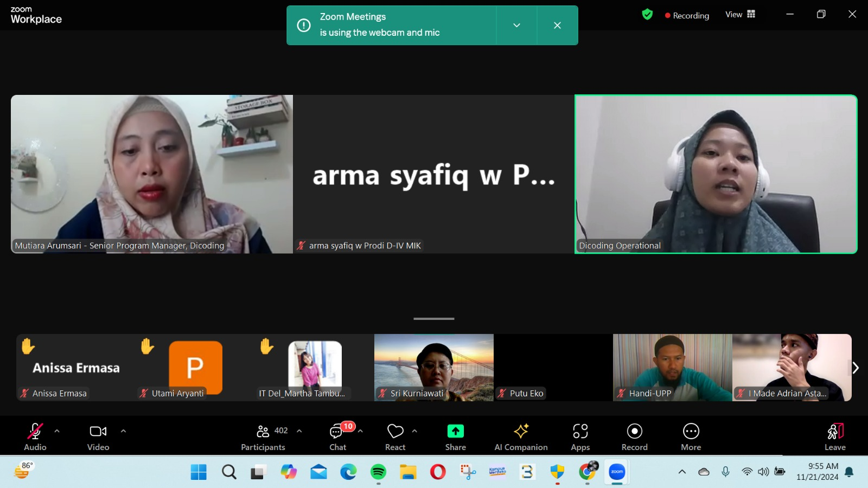Open Windows Security shield in taskbar

(557, 472)
